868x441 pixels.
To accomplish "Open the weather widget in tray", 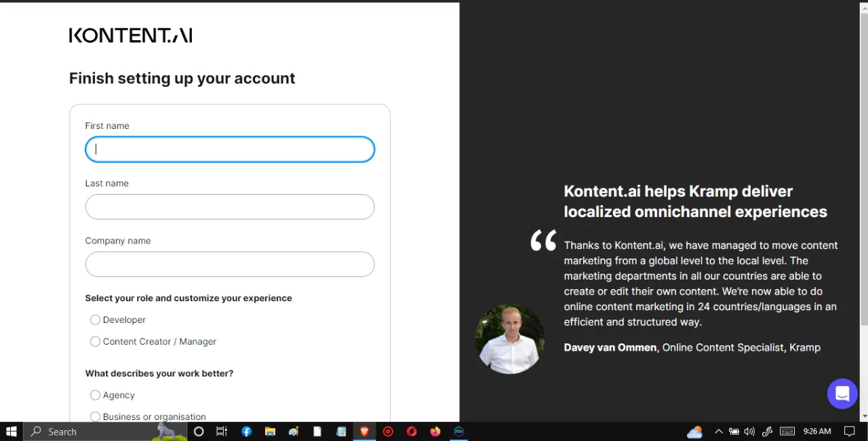I will [695, 432].
